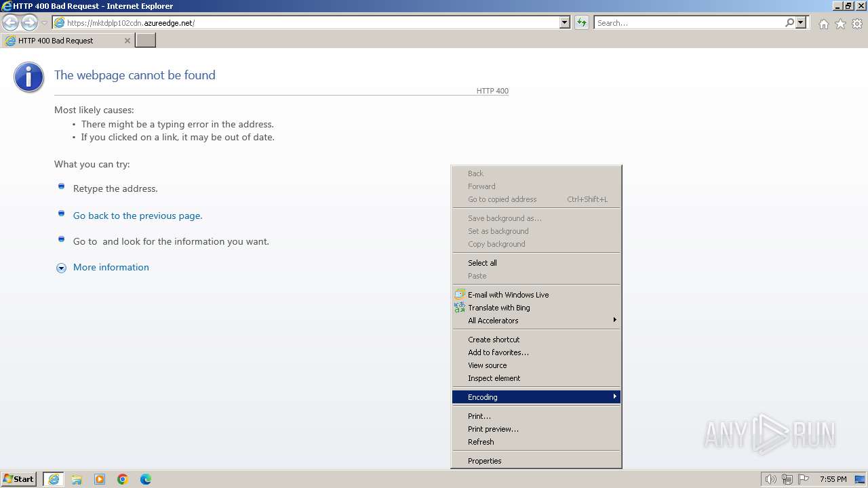Click the More information link text
Image resolution: width=868 pixels, height=488 pixels.
pos(111,267)
